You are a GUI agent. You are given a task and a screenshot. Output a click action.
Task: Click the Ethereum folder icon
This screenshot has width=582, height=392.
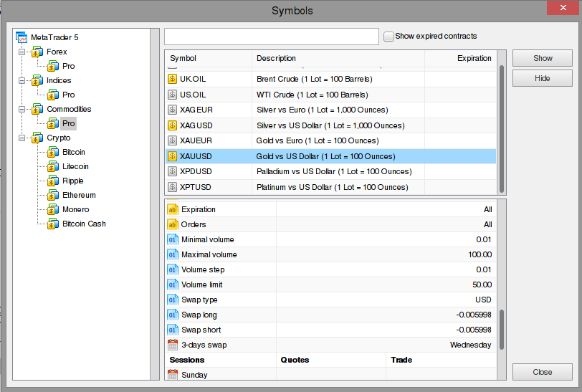tap(53, 195)
